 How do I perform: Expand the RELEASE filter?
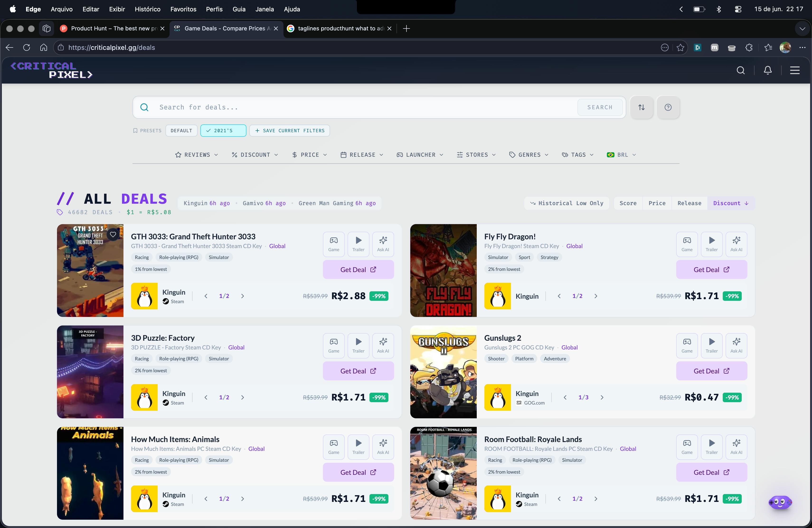pyautogui.click(x=362, y=155)
